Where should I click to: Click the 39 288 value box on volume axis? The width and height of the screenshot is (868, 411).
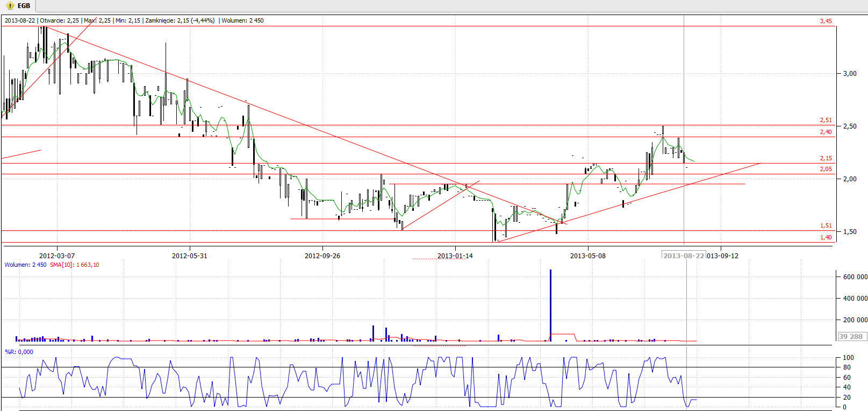851,336
